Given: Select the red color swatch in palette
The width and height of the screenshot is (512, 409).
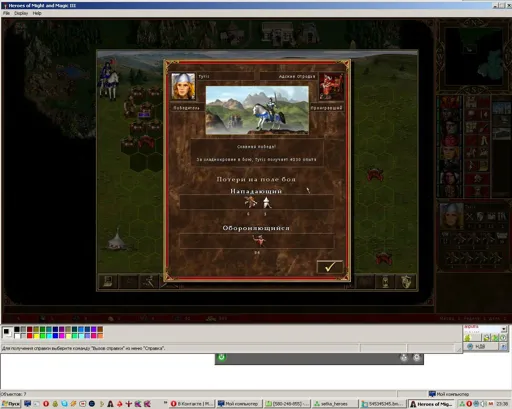Looking at the screenshot, I should [30, 336].
